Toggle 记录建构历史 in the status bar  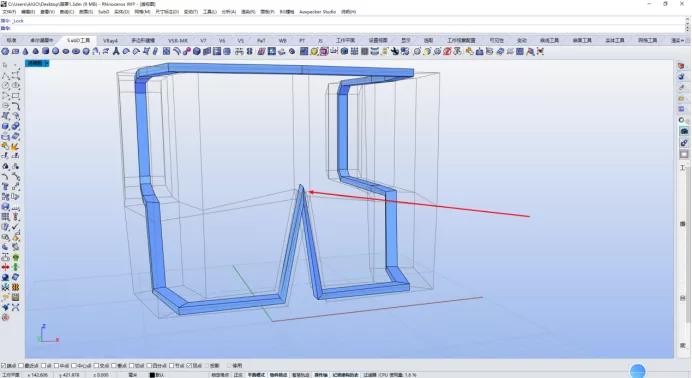click(x=346, y=375)
